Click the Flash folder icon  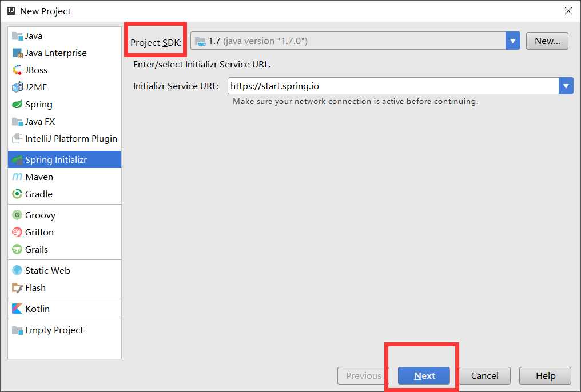[17, 287]
